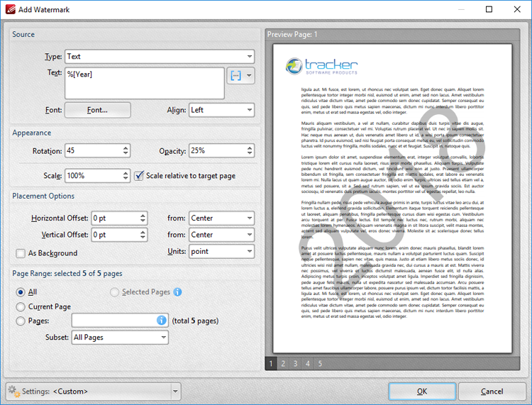Switch preview to page 3
The height and width of the screenshot is (405, 532).
pyautogui.click(x=295, y=364)
